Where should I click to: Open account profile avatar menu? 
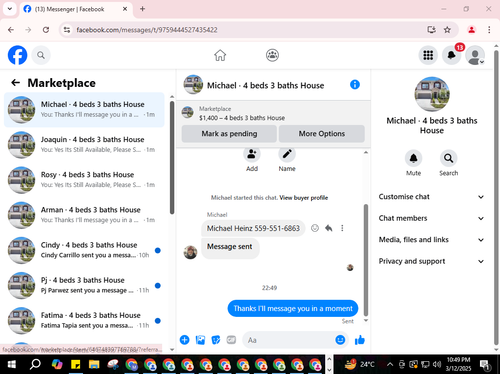point(475,55)
